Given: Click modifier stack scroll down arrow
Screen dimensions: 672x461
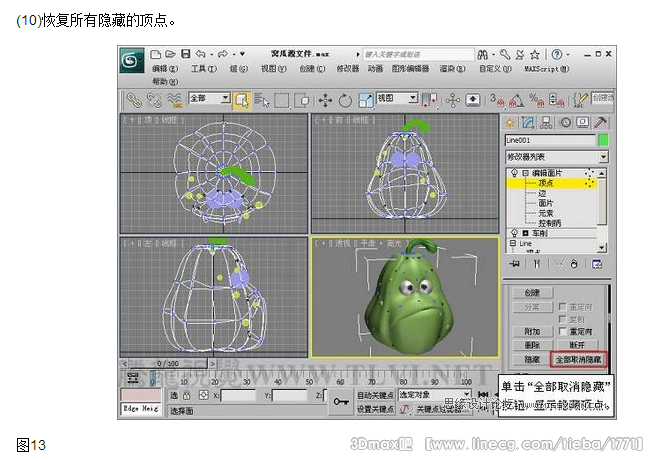Looking at the screenshot, I should [602, 247].
